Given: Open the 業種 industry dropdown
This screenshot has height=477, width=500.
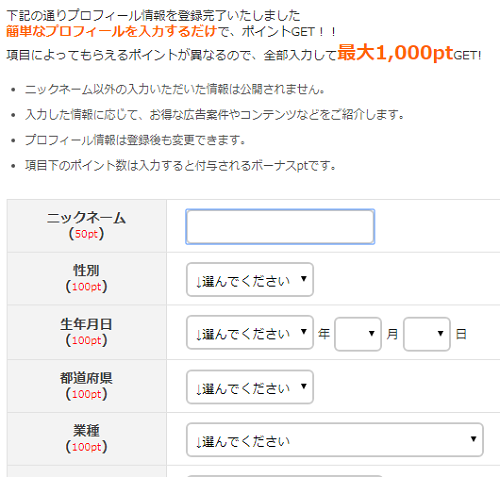Looking at the screenshot, I should 335,440.
